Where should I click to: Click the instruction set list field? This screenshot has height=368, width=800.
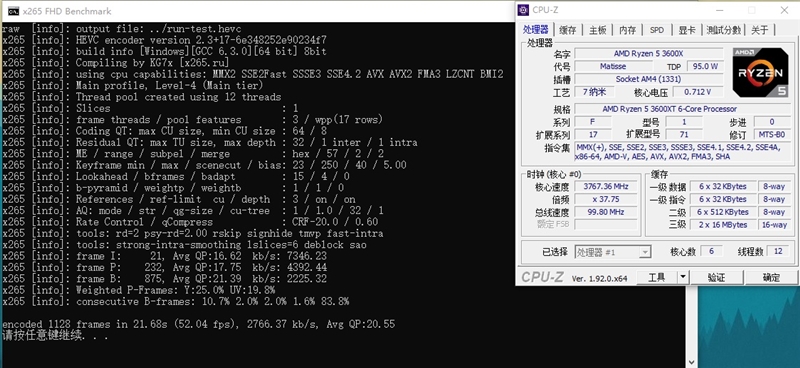pos(684,152)
